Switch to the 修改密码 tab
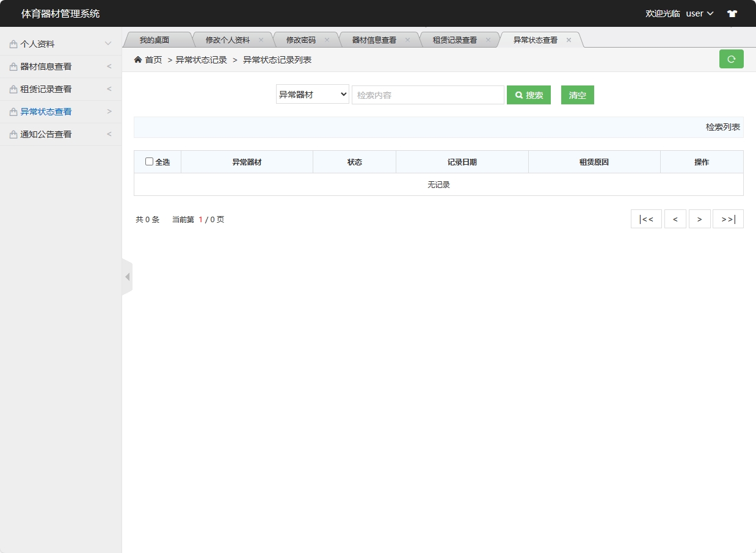 [x=301, y=39]
